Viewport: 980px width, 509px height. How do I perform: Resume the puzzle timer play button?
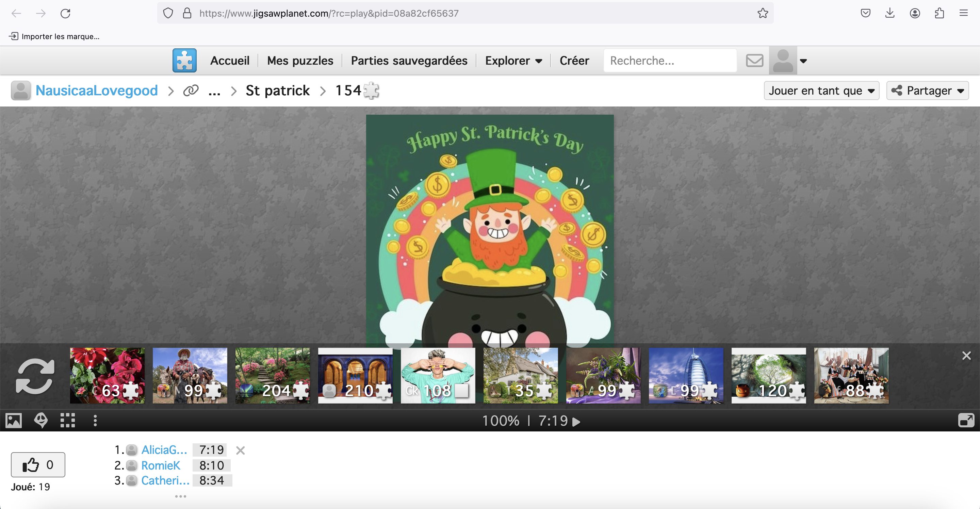576,422
